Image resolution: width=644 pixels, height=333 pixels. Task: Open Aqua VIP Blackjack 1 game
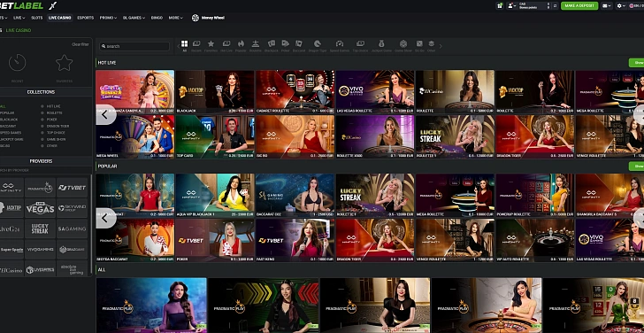215,195
